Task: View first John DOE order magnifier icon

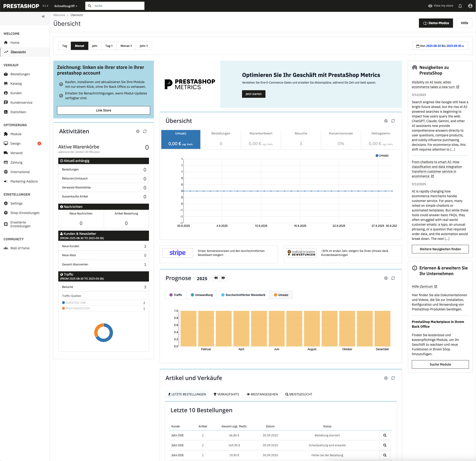Action: pyautogui.click(x=385, y=435)
